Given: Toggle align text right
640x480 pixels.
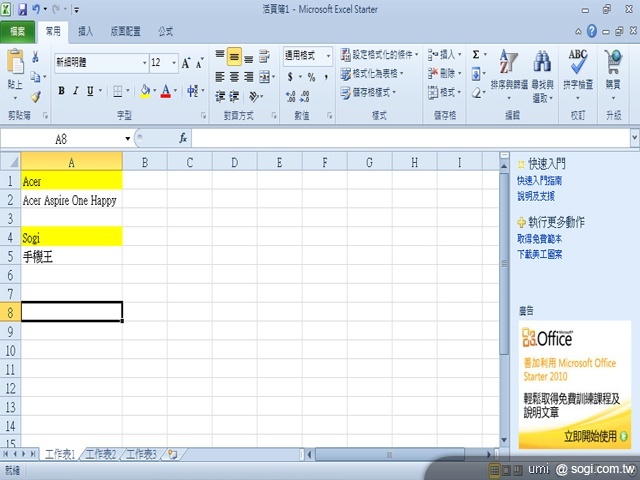Looking at the screenshot, I should pos(248,77).
